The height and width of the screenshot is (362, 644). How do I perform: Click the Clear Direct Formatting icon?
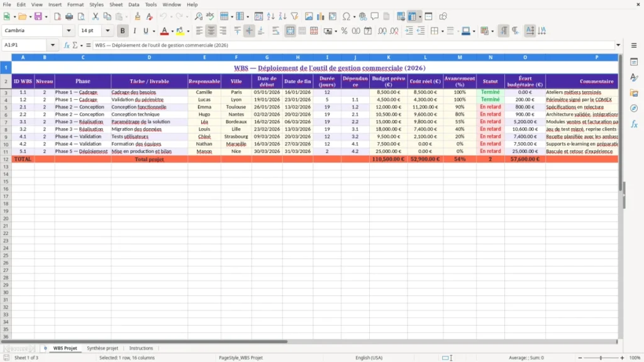point(150,16)
